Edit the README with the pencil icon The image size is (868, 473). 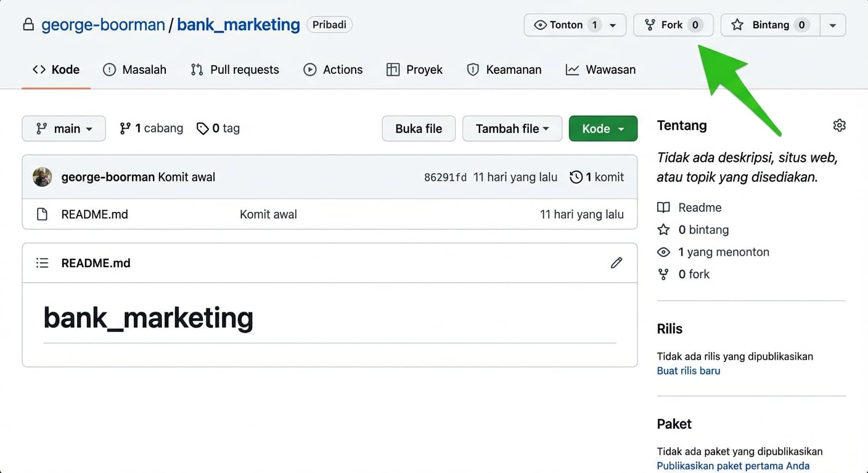pos(616,263)
